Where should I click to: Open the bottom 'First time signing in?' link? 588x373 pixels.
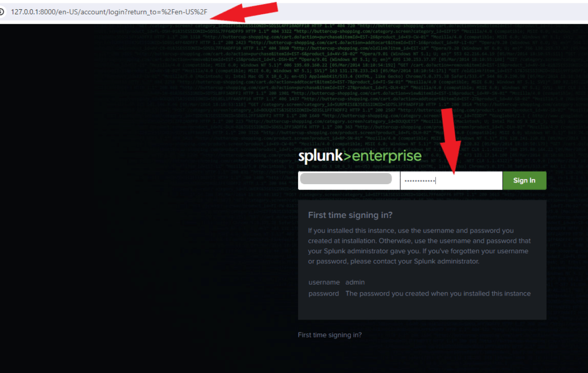point(330,335)
